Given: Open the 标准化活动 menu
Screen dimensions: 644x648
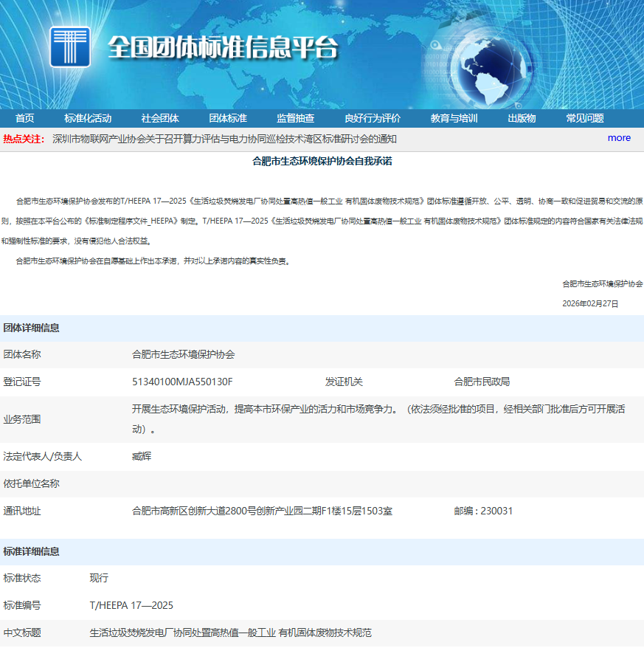Looking at the screenshot, I should point(88,118).
